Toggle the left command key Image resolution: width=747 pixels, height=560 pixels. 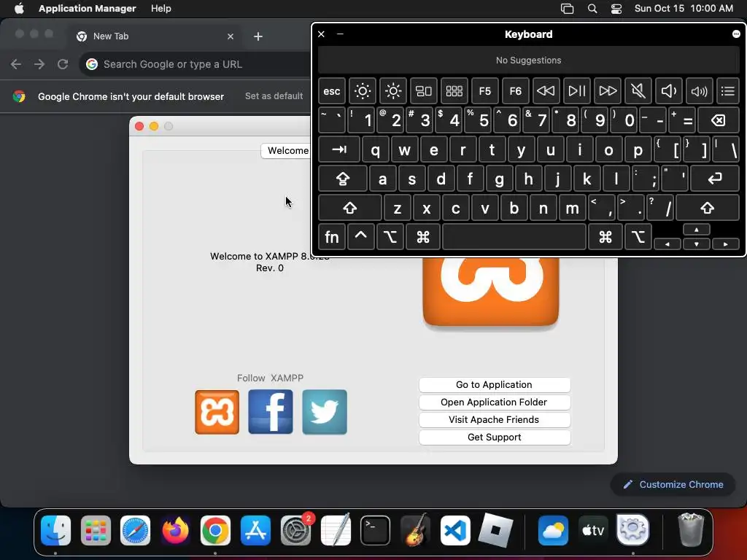423,237
